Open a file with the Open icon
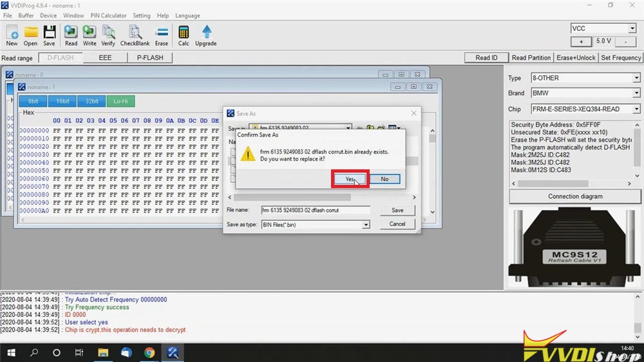Screen dimensions: 644x362 [x=30, y=35]
